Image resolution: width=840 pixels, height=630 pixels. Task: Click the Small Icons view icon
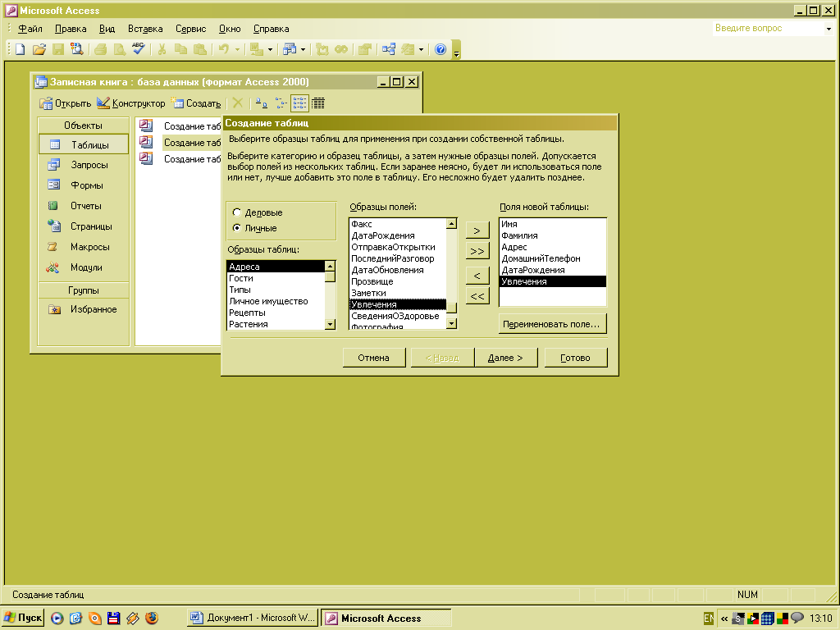coord(281,103)
